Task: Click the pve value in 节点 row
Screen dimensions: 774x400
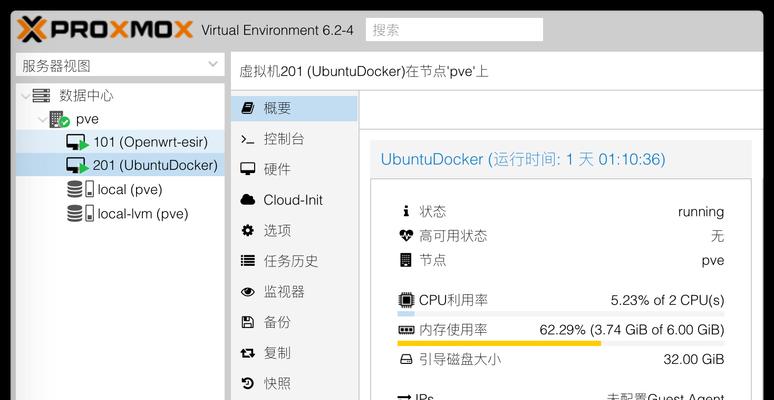Action: point(713,261)
